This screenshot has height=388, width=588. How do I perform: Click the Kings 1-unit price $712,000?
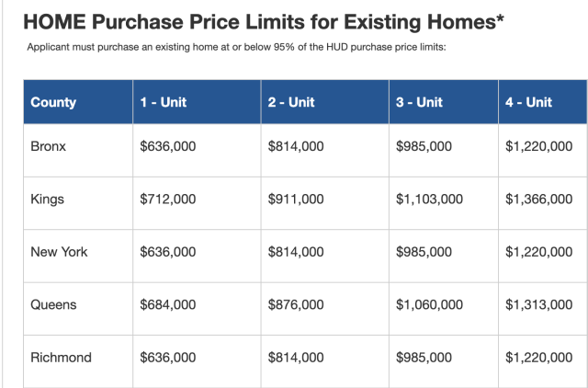click(167, 199)
